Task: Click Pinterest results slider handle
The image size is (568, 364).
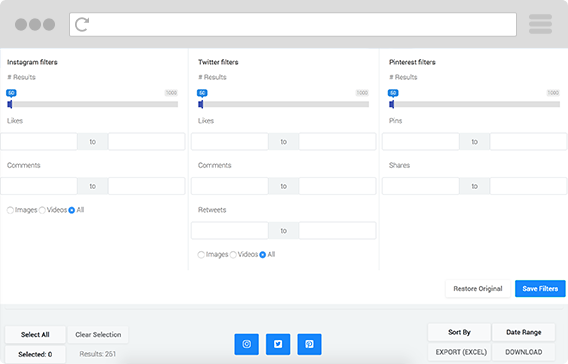Action: (x=392, y=104)
